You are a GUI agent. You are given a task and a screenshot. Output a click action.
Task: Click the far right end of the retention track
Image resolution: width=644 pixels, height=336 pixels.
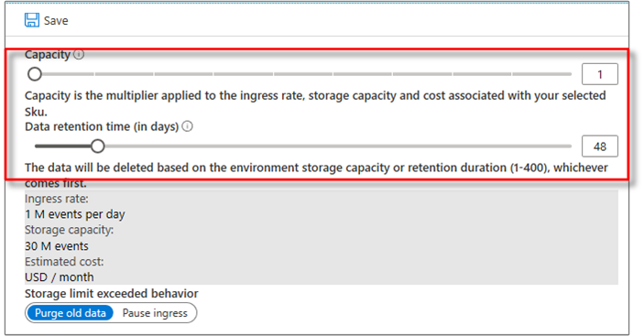[570, 146]
